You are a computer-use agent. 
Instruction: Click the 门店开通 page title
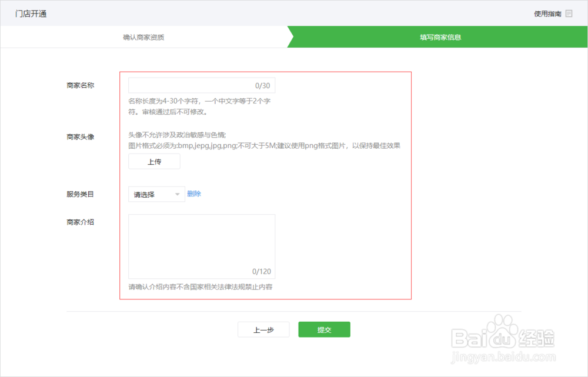[31, 14]
